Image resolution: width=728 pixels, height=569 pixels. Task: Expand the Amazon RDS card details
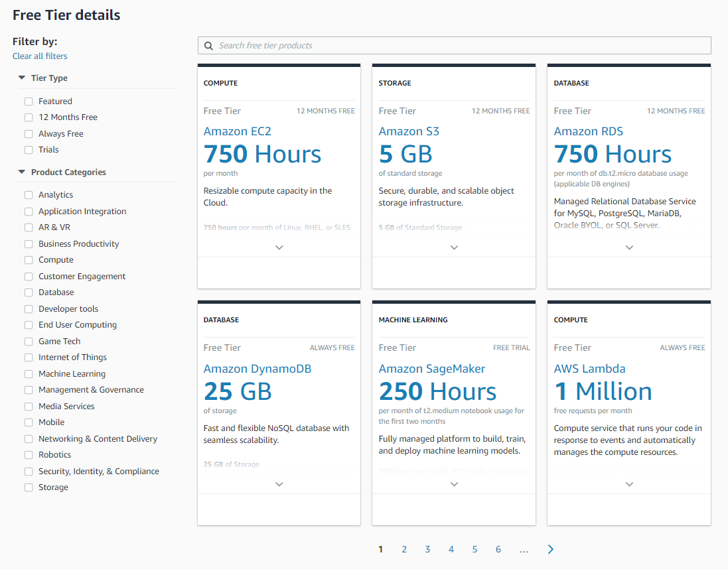[629, 247]
